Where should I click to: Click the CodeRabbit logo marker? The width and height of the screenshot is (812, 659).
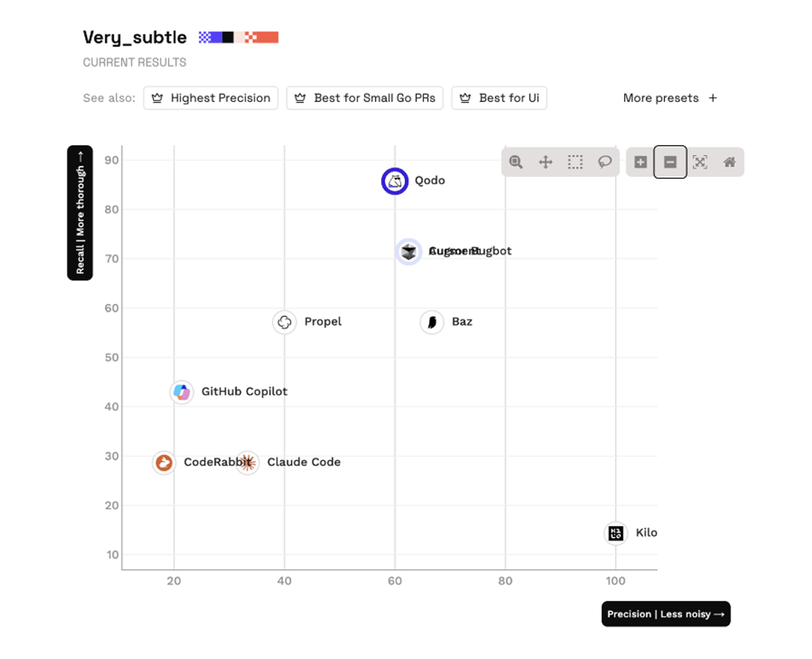pos(164,463)
